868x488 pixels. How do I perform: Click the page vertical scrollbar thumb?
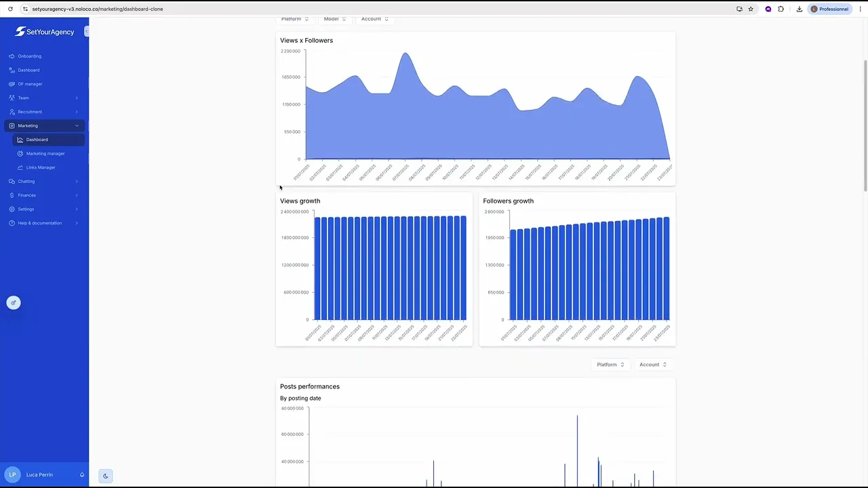pos(865,125)
